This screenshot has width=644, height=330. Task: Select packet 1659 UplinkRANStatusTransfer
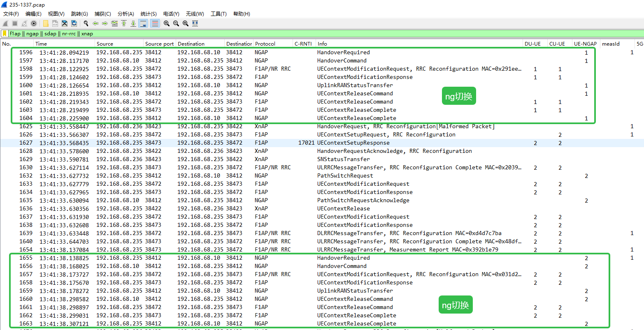tap(322, 291)
